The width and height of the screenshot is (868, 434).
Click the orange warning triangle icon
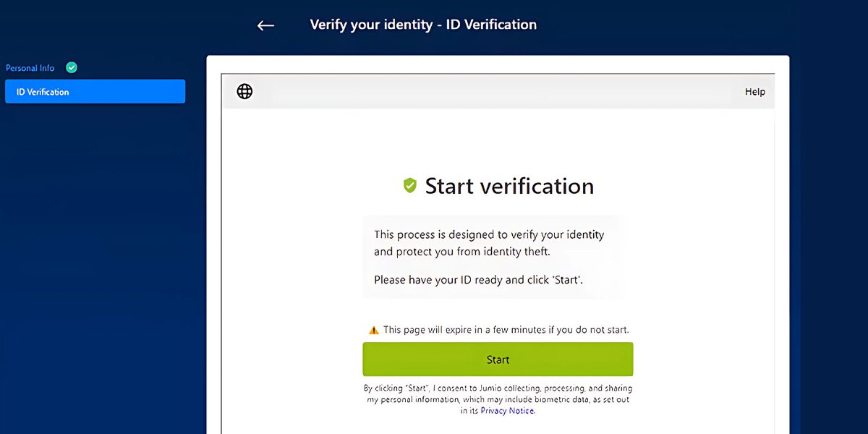pyautogui.click(x=373, y=330)
